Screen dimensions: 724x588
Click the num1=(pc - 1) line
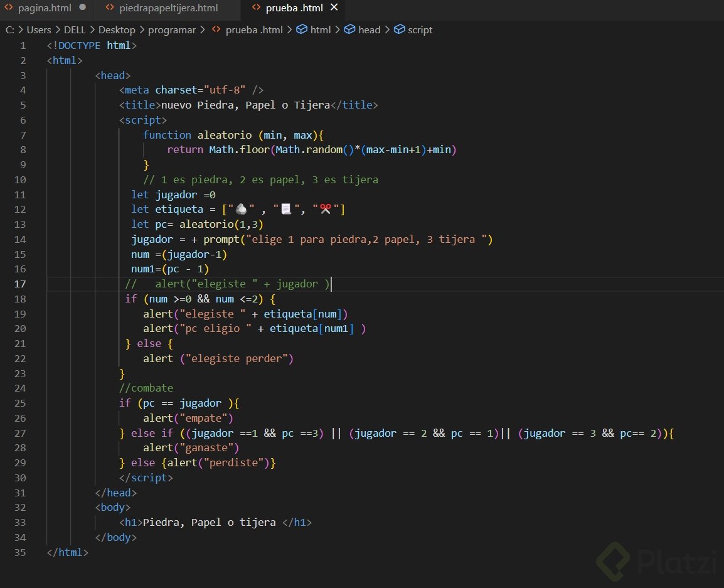pos(170,269)
